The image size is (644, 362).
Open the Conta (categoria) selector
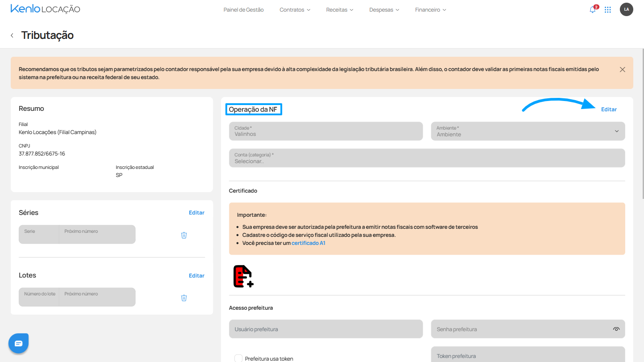[x=427, y=158]
